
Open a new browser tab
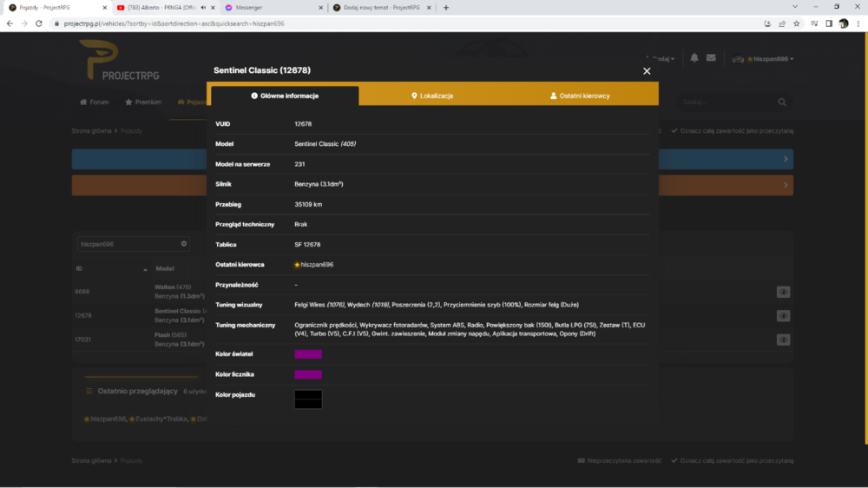click(x=446, y=8)
